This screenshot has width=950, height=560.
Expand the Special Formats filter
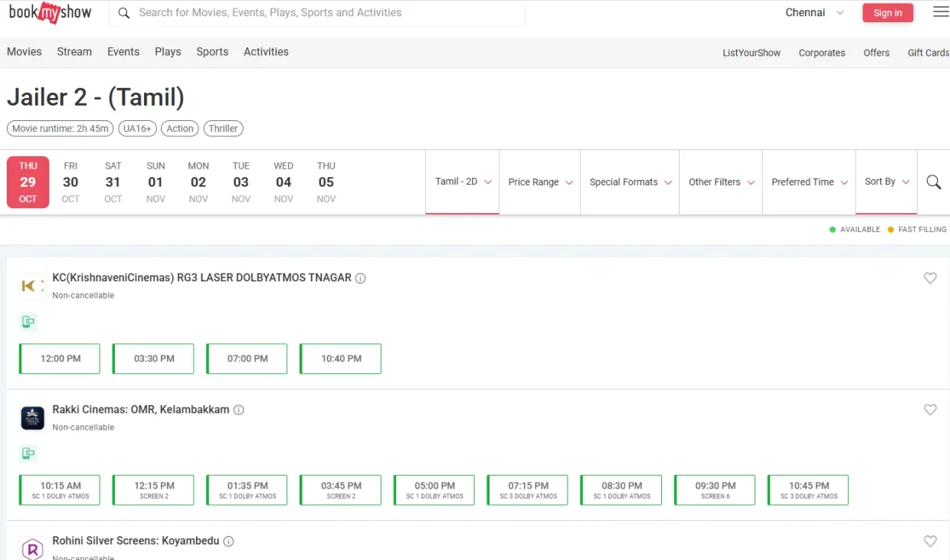pyautogui.click(x=630, y=182)
